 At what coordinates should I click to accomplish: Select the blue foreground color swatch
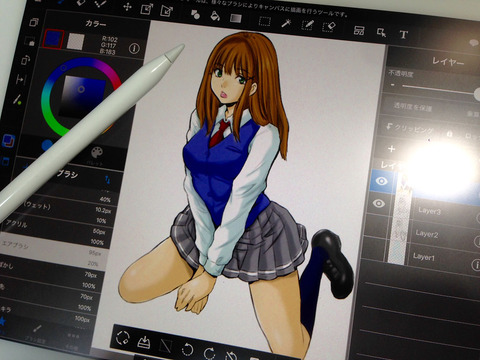coord(54,39)
